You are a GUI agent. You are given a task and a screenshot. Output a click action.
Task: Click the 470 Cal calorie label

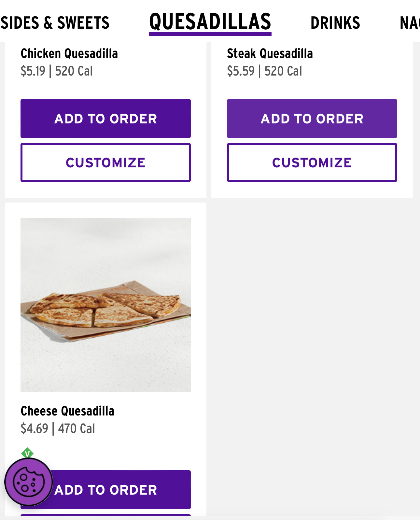77,429
